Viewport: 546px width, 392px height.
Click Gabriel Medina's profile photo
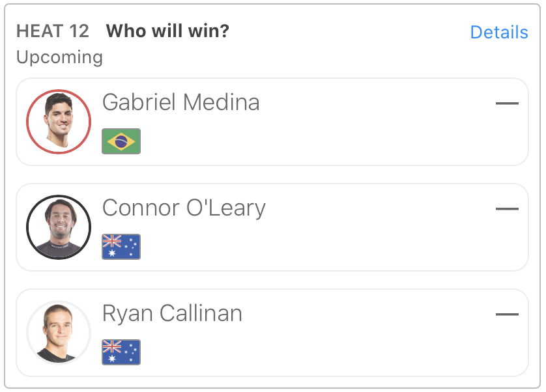click(x=59, y=122)
